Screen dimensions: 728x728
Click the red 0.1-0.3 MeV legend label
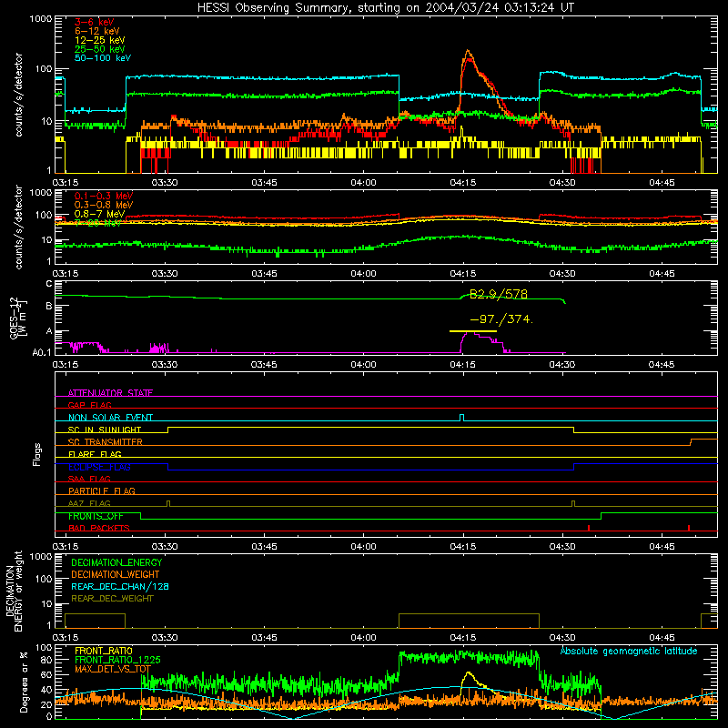[x=104, y=196]
